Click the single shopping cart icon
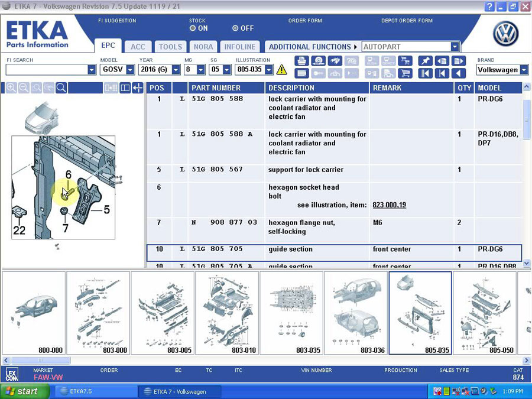Screen dimensions: 532x399 coord(405,73)
